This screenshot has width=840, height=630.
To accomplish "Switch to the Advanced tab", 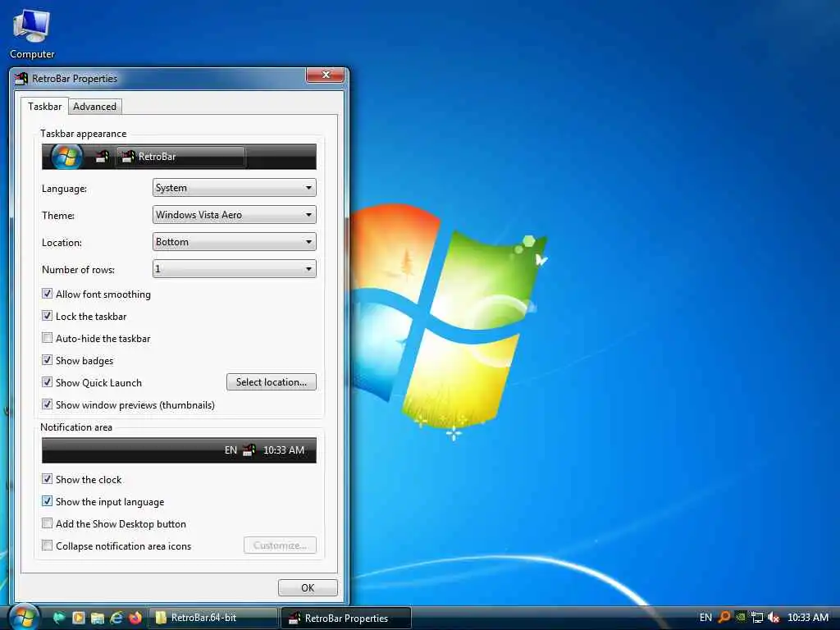I will pos(95,107).
